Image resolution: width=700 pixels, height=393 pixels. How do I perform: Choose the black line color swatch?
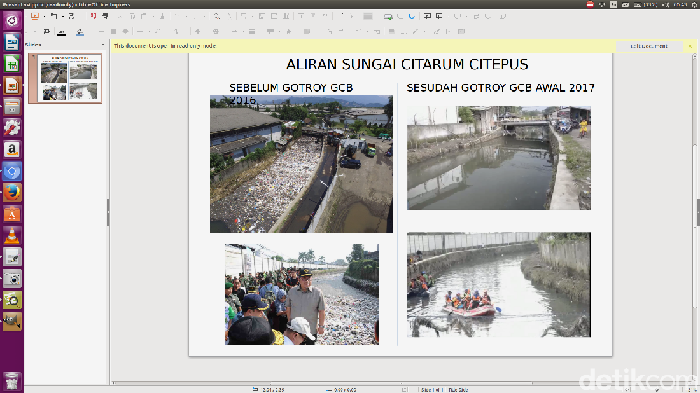click(x=62, y=32)
